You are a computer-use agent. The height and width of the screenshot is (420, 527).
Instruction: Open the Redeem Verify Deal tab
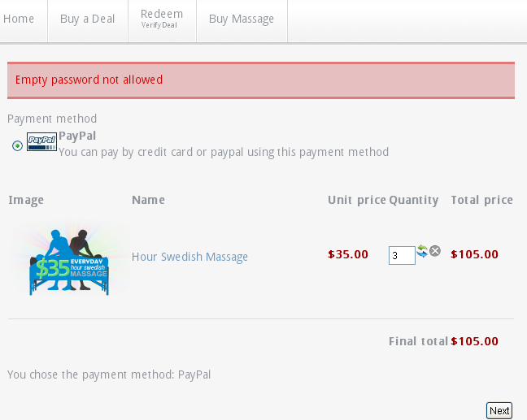[162, 19]
